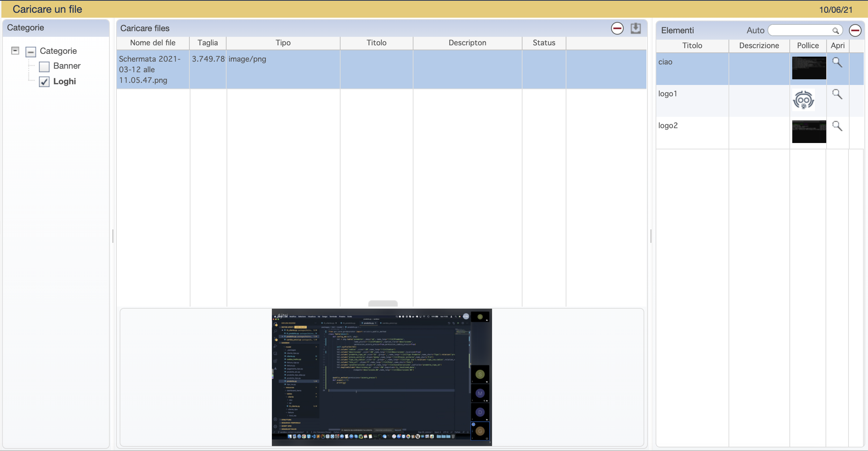Click the Descripton column header
This screenshot has height=451, width=868.
coord(468,43)
